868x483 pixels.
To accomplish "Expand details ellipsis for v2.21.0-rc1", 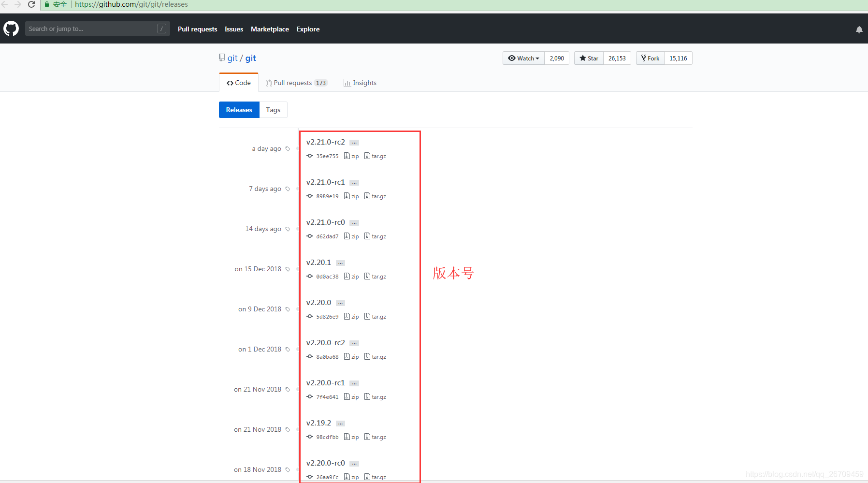I will tap(354, 183).
